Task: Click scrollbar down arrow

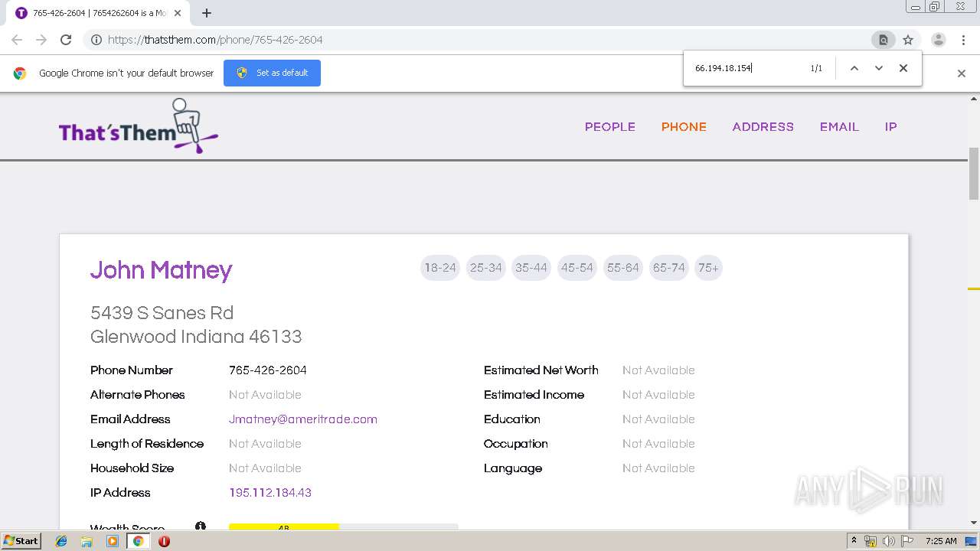Action: pos(974,523)
